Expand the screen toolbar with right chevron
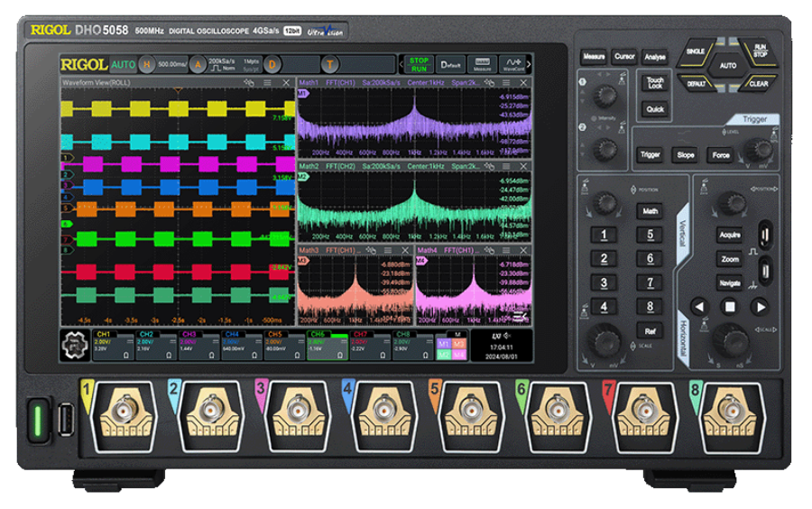The width and height of the screenshot is (812, 509). 529,65
